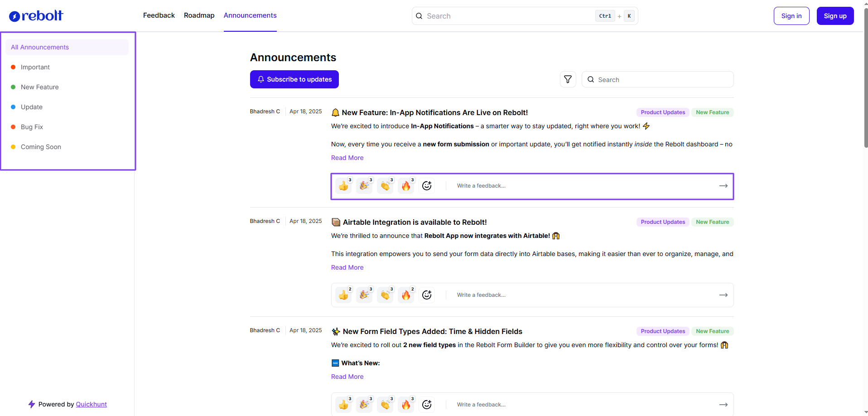
Task: Click New Feature tag on Airtable Integration post
Action: pos(712,222)
